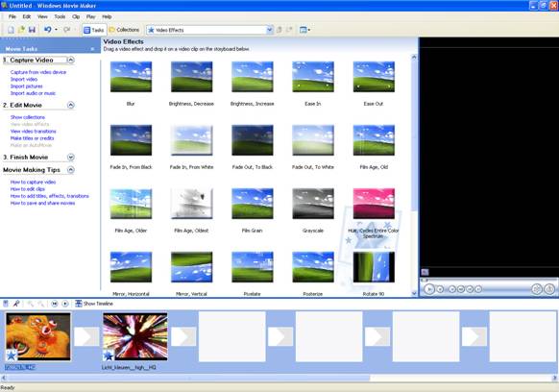Save the project with the floppy disk icon

pos(32,30)
